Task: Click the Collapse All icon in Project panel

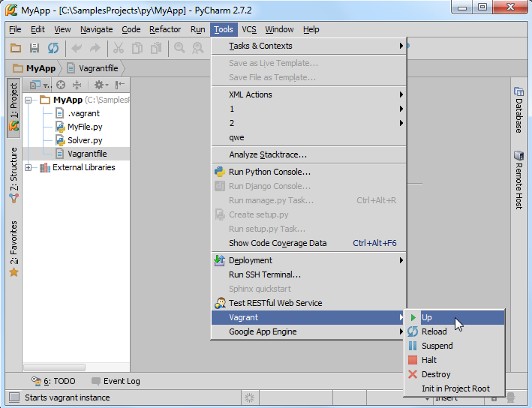Action: point(77,85)
